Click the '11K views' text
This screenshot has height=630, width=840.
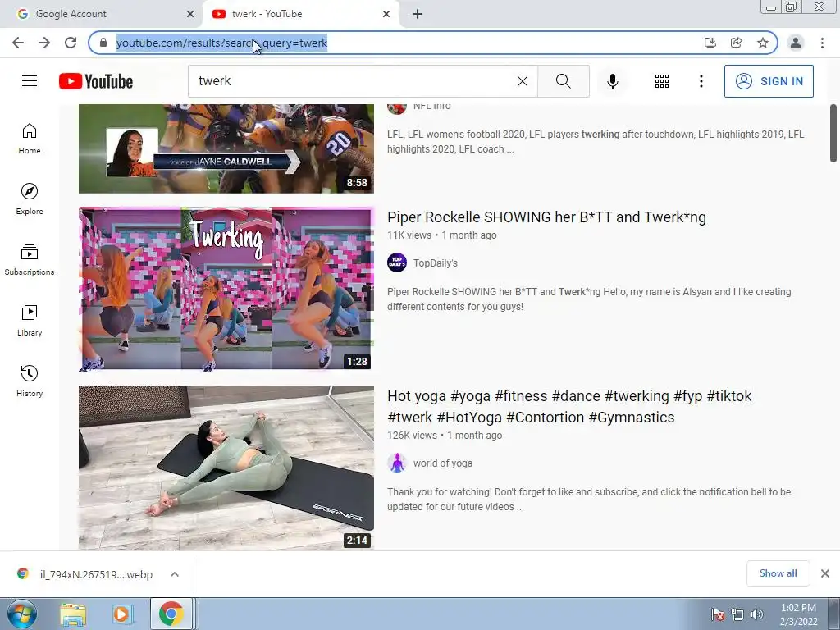click(409, 235)
